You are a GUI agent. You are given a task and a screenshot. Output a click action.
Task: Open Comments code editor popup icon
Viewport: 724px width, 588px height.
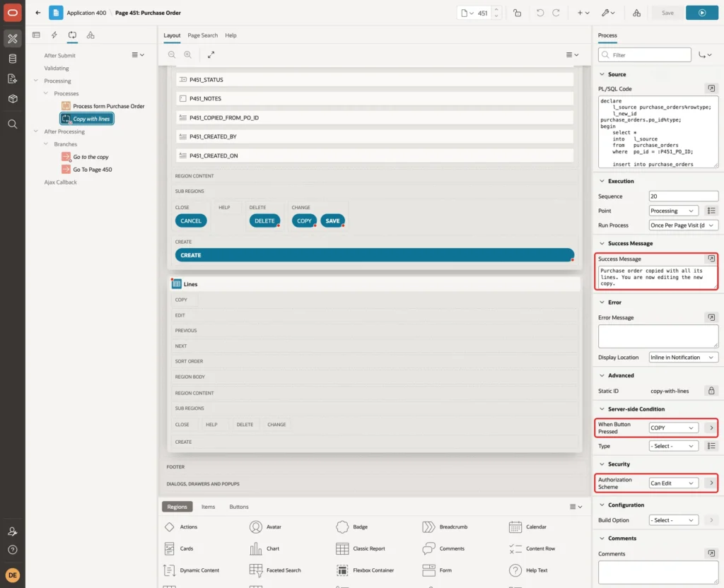point(711,553)
